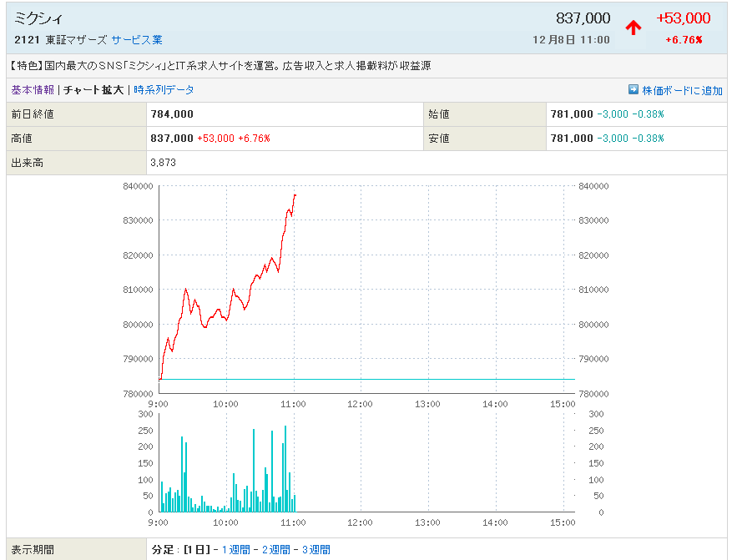
Task: Click the ミクシィ company name heading
Action: click(x=38, y=18)
